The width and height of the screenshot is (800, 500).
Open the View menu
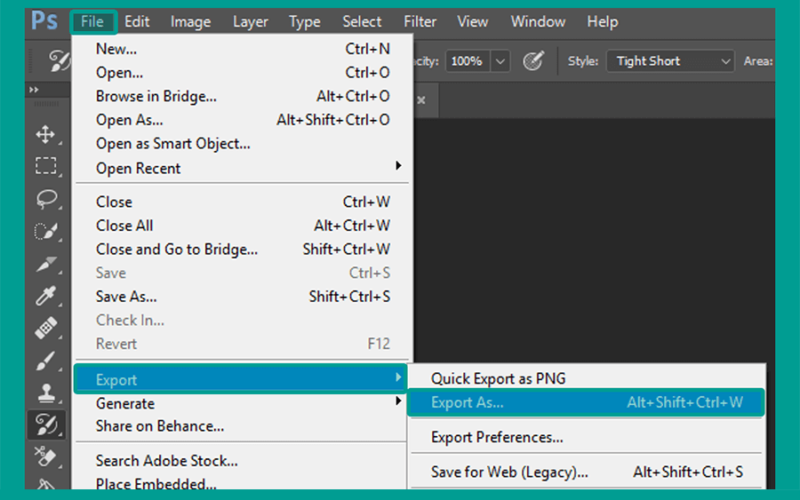click(x=472, y=21)
